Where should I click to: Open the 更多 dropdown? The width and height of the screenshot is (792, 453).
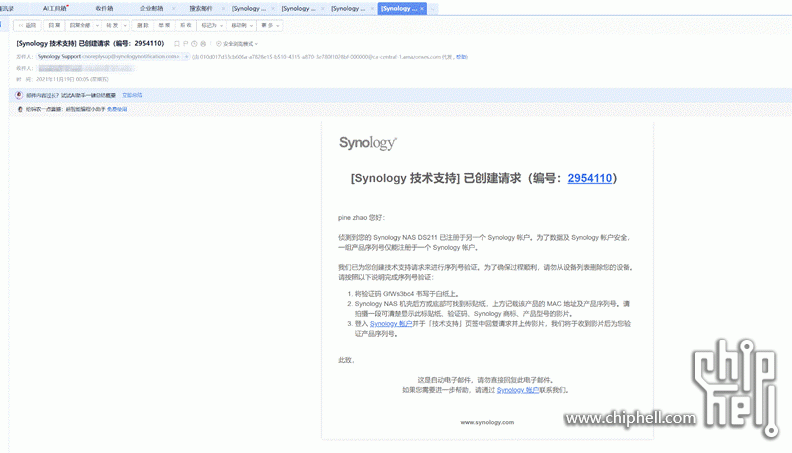tap(270, 25)
